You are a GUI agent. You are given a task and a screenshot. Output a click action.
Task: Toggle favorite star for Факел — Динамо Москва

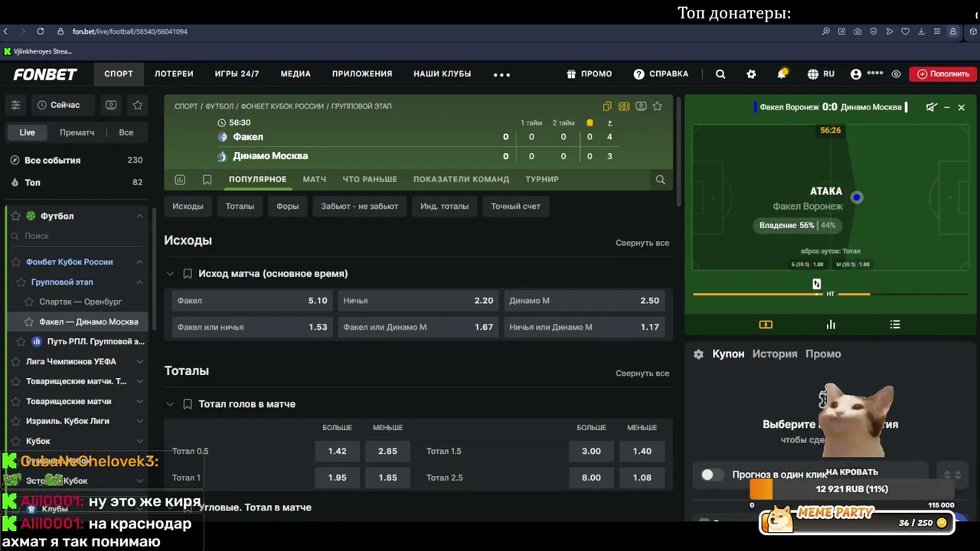[x=29, y=322]
